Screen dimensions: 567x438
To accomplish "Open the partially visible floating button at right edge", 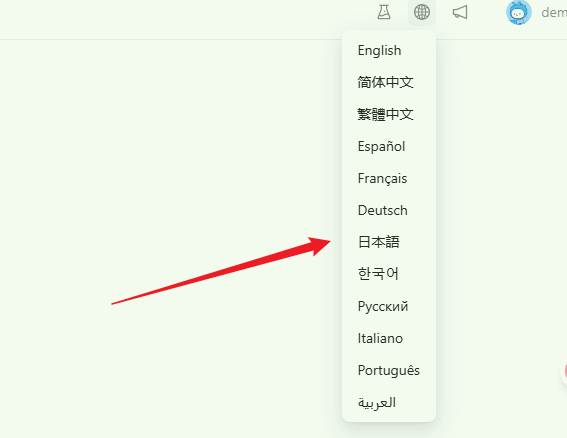I will 564,371.
